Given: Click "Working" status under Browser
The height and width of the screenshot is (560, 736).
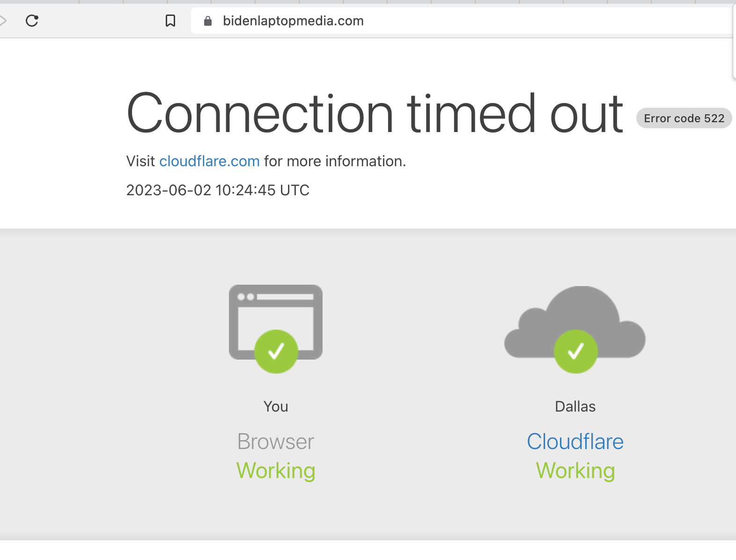Looking at the screenshot, I should point(276,471).
